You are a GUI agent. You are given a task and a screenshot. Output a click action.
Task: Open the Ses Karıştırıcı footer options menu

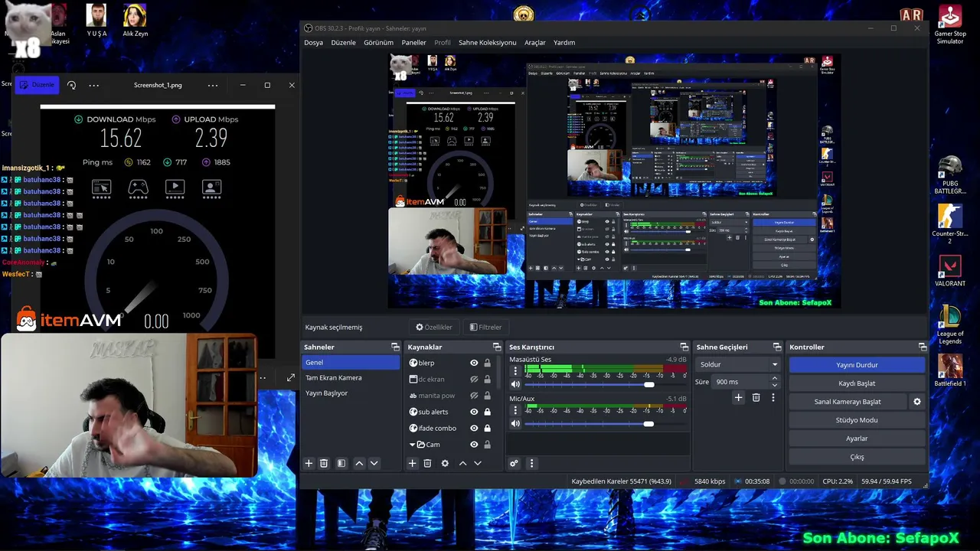pos(531,463)
